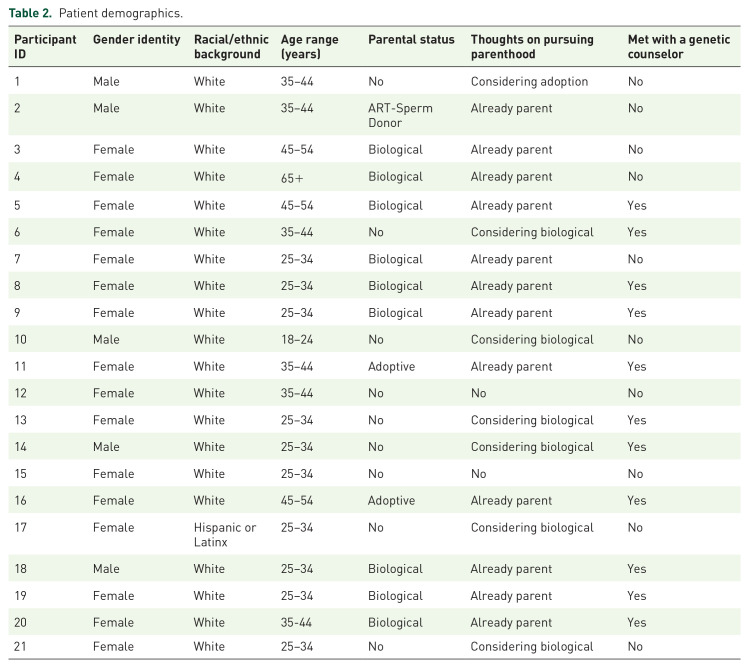
Task: Click participant ID 21
Action: (x=20, y=647)
